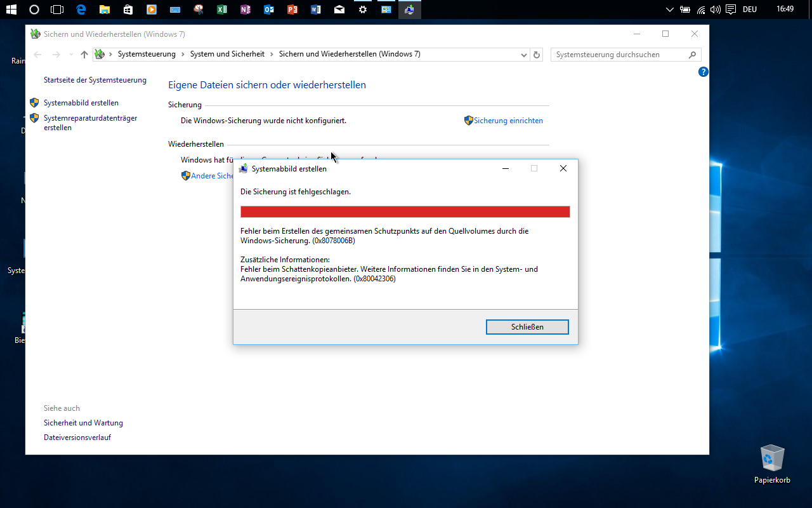Open the Windows Store taskbar icon
The width and height of the screenshot is (812, 508).
[x=128, y=10]
